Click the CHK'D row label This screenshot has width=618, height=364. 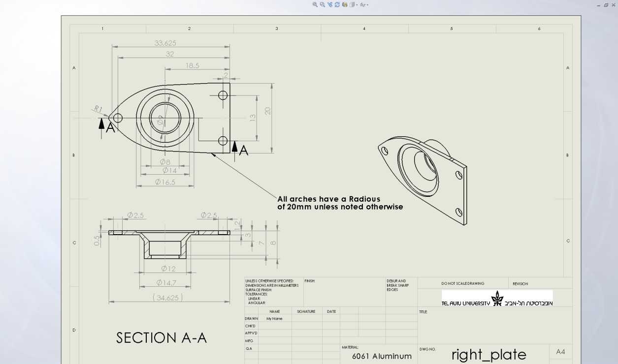coord(251,326)
